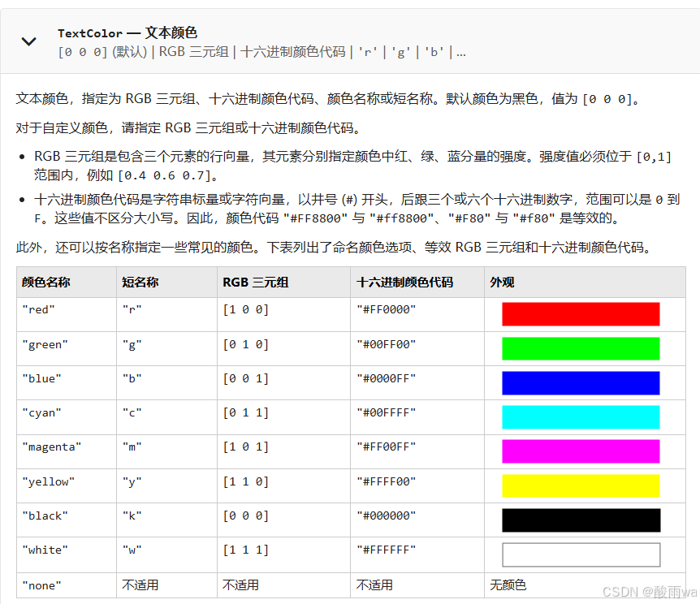Click the "#FFFFFF" hex code cell

pos(417,555)
